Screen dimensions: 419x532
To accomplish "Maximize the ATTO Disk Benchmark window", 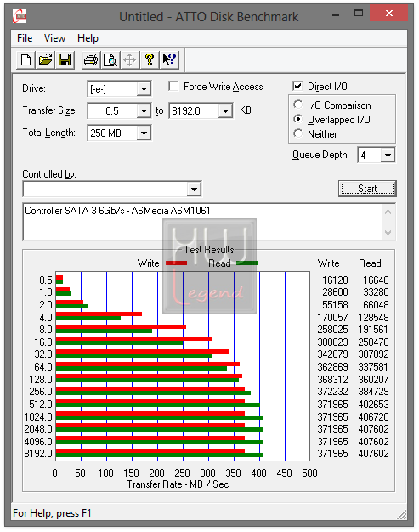I will 359,14.
